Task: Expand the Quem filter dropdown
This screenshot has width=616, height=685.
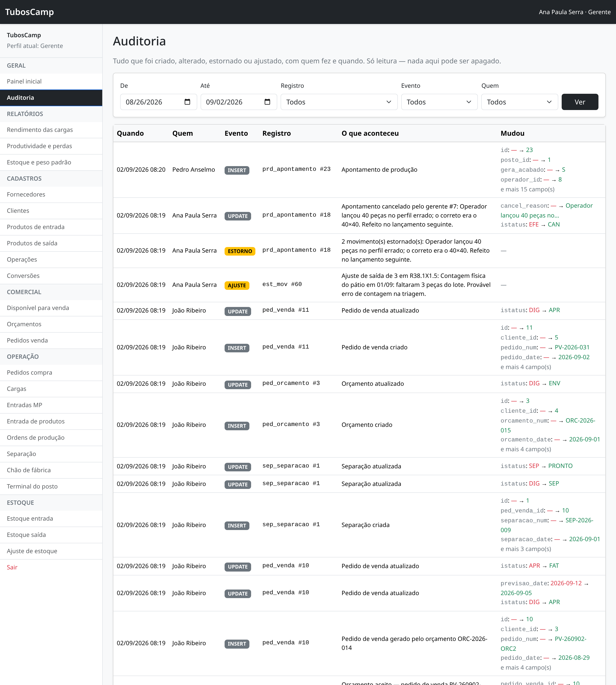Action: point(519,102)
